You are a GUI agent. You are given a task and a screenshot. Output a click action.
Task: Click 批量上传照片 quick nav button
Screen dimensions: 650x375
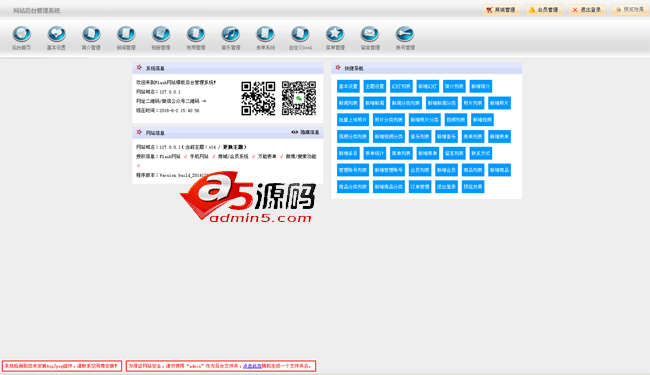(x=353, y=120)
